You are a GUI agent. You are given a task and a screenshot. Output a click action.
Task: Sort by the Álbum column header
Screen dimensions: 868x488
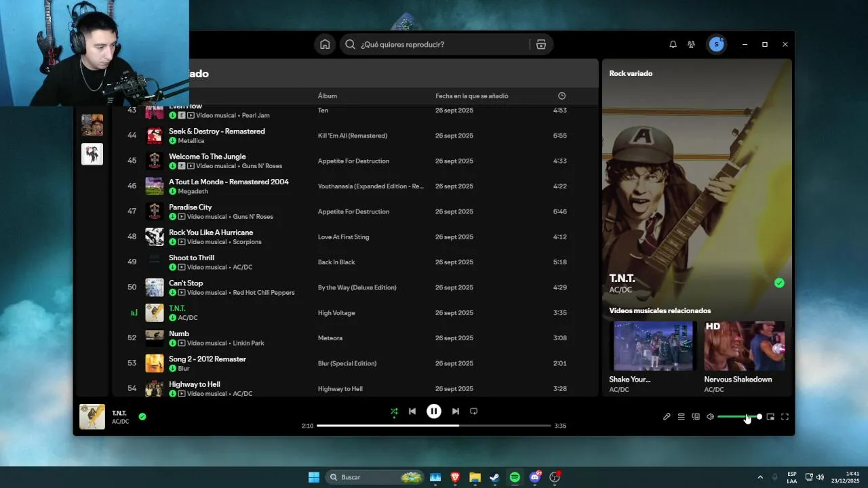coord(328,96)
